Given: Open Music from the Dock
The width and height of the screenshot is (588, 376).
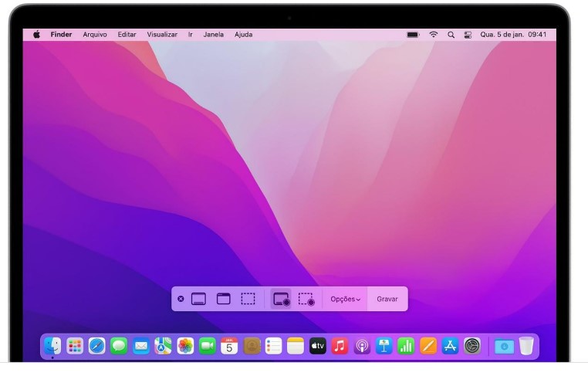Looking at the screenshot, I should click(x=340, y=346).
